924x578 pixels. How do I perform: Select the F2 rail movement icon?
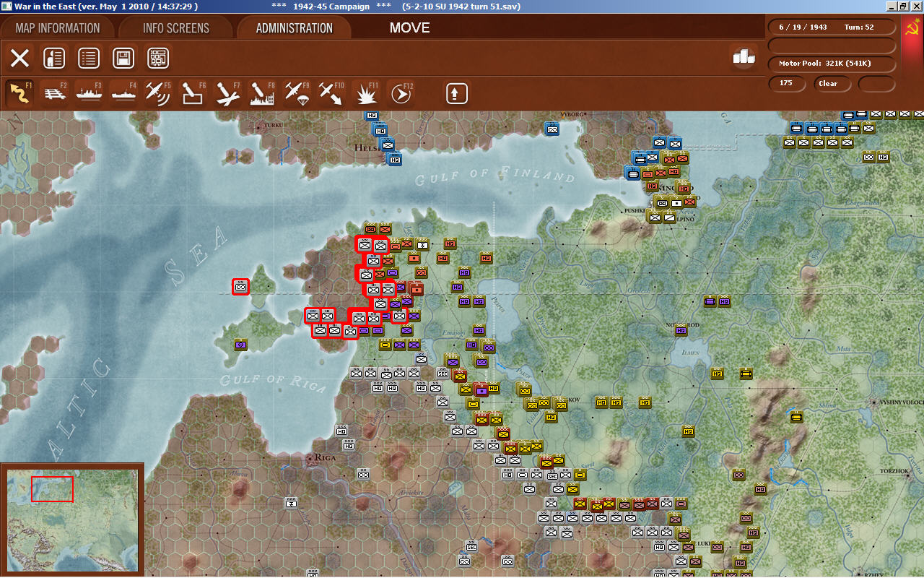point(54,93)
